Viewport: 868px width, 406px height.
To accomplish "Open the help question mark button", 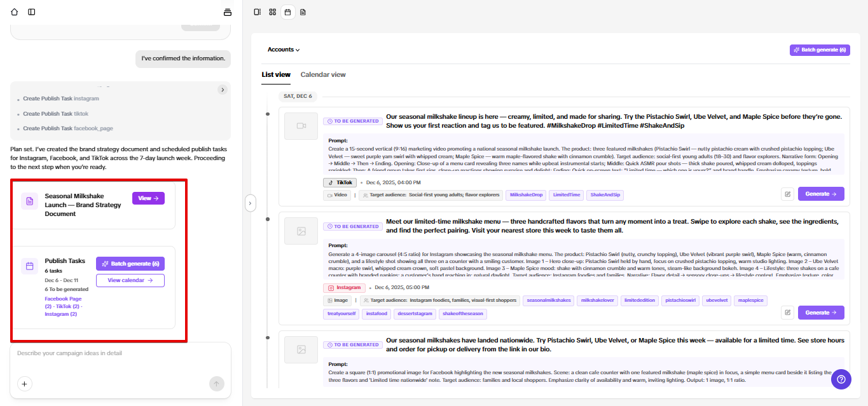I will click(x=841, y=379).
